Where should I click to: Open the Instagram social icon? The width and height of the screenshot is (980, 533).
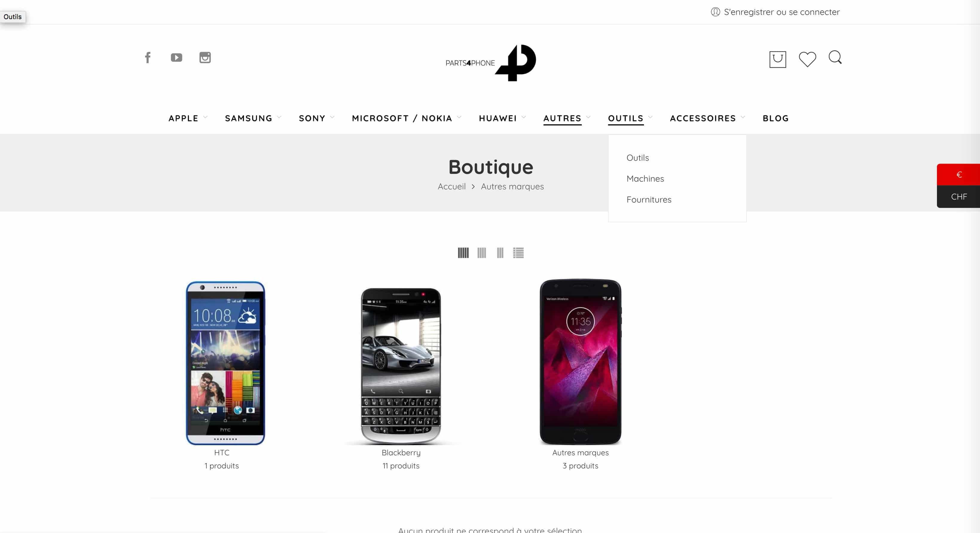pyautogui.click(x=205, y=57)
